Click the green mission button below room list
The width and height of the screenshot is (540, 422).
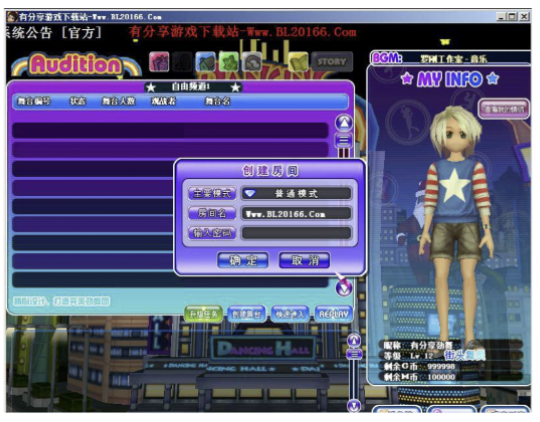pos(204,314)
